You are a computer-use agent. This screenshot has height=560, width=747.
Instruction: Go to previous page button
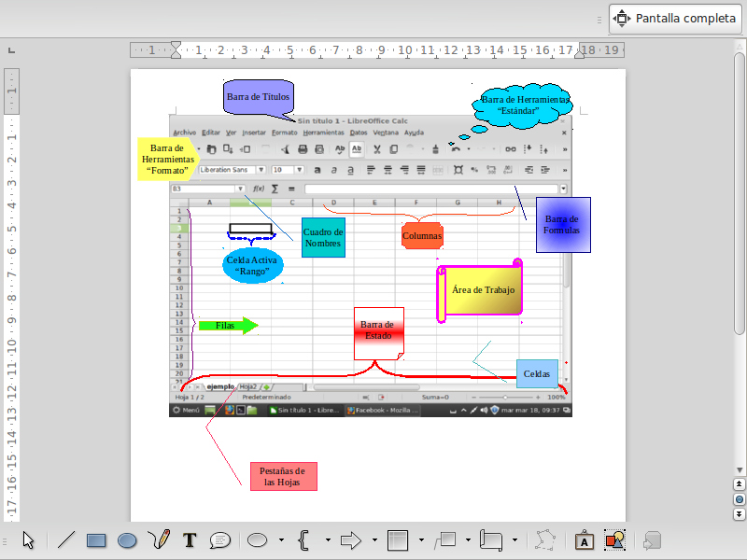(739, 484)
